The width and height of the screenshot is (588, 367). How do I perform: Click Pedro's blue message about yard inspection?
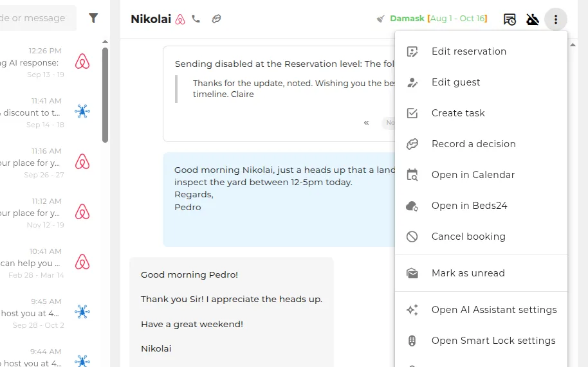coord(279,200)
